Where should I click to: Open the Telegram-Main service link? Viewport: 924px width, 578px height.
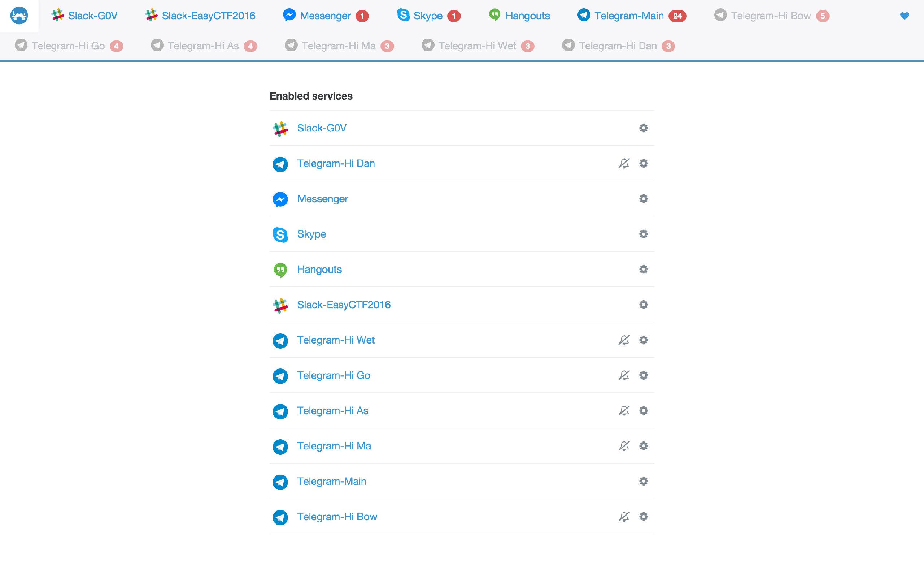(x=332, y=481)
